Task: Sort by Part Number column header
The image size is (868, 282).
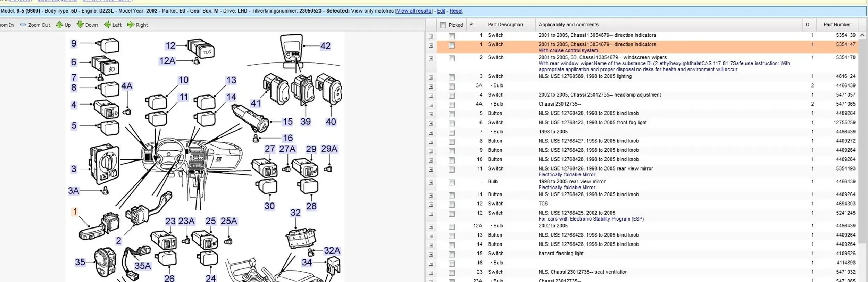Action: 837,25
